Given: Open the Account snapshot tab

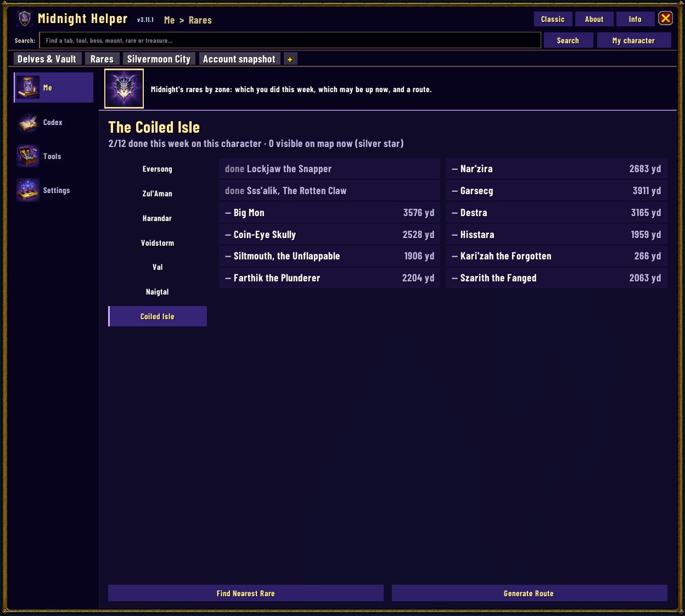Looking at the screenshot, I should (x=239, y=59).
